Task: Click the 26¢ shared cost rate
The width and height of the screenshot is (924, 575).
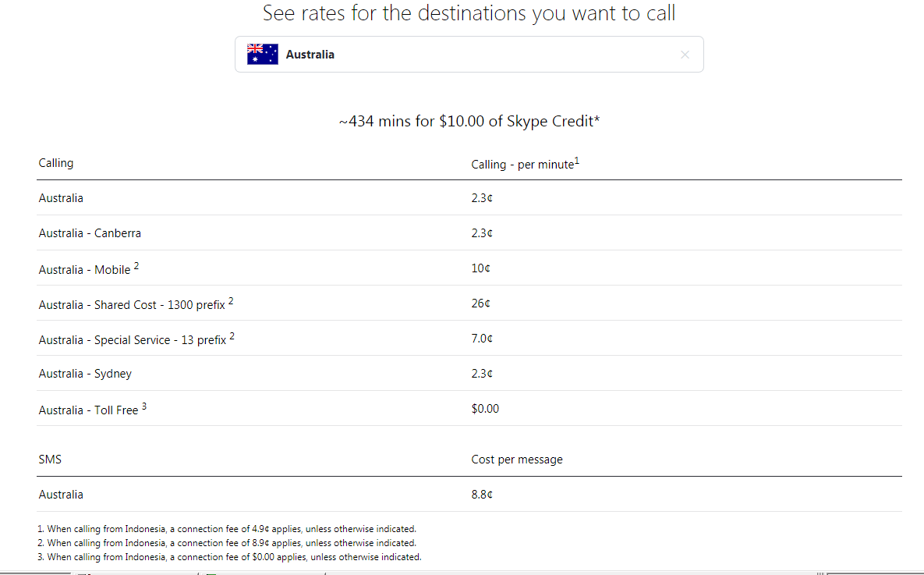Action: (480, 303)
